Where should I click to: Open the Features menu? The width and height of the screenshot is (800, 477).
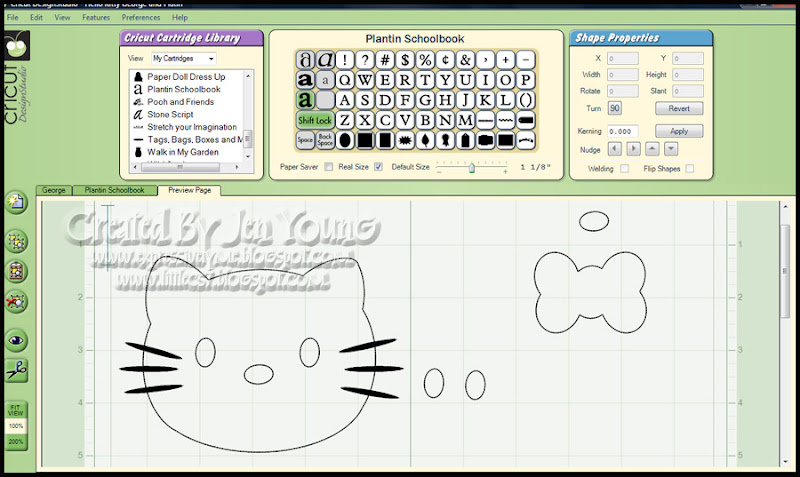coord(96,17)
